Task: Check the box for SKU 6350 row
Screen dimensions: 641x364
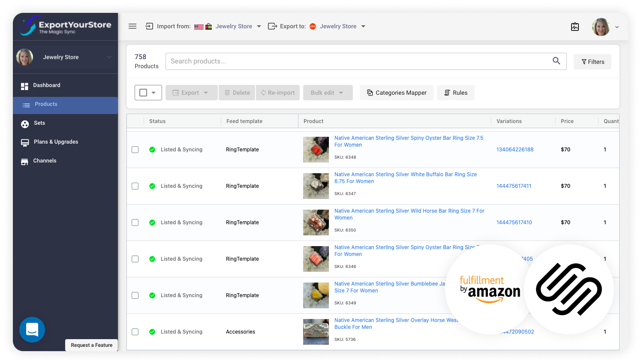Action: (x=135, y=223)
